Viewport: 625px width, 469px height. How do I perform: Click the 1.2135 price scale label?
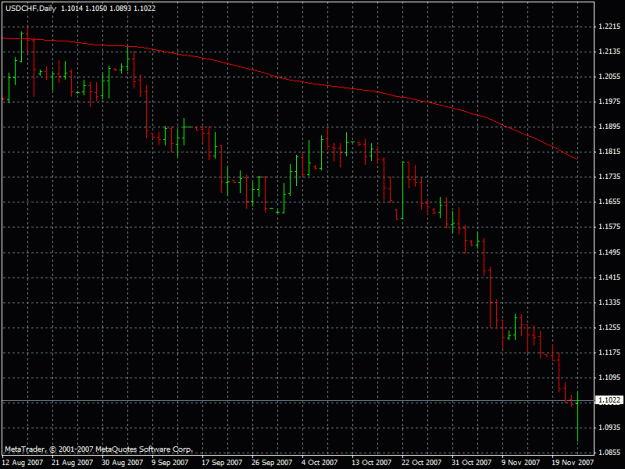[x=609, y=51]
